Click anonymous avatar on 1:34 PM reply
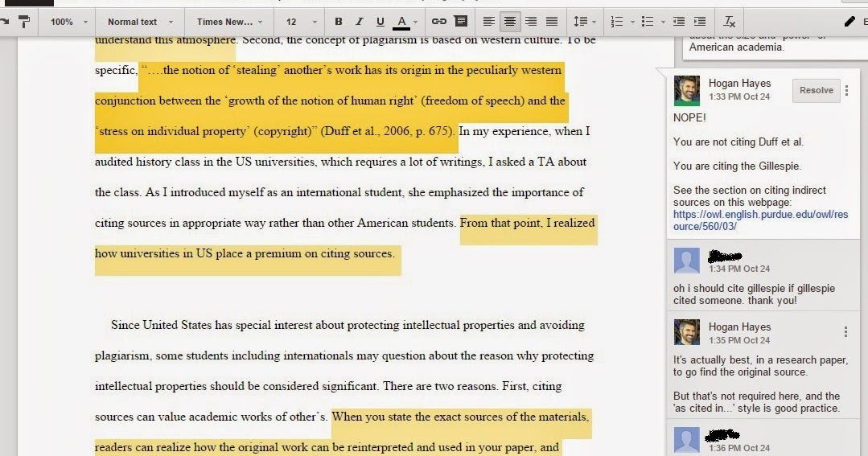The height and width of the screenshot is (456, 868). coord(686,260)
